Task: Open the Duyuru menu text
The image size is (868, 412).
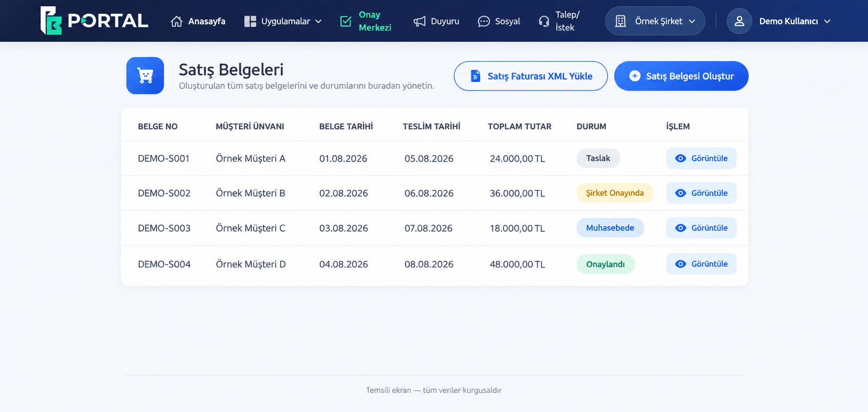Action: [x=445, y=21]
